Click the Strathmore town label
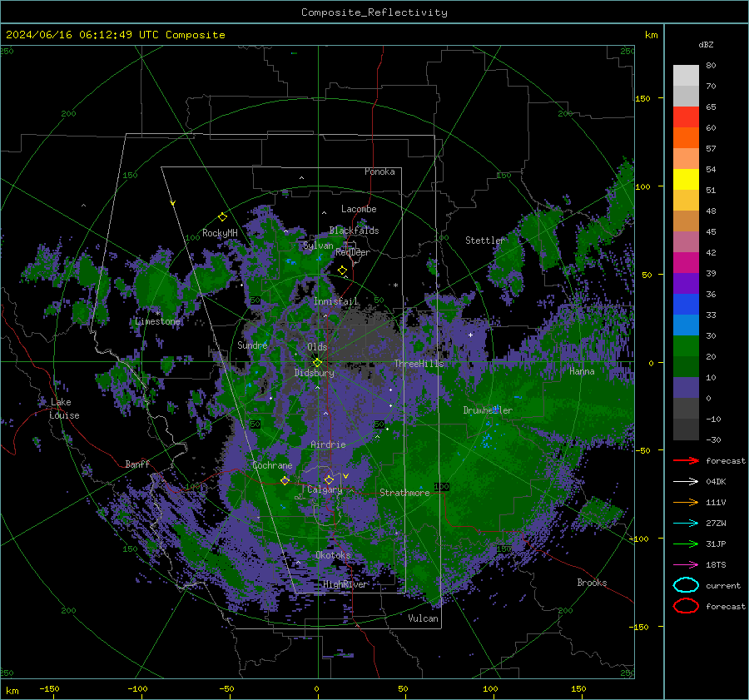This screenshot has height=700, width=749. coord(404,493)
